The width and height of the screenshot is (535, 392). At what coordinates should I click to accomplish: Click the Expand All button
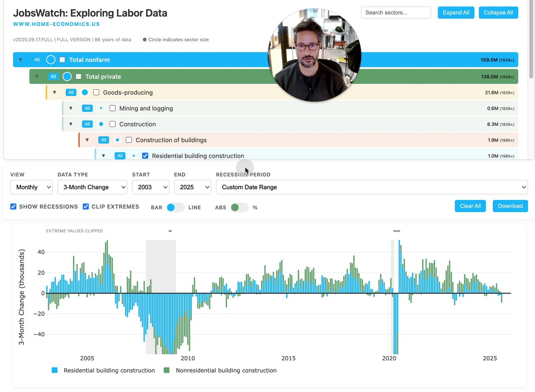(x=456, y=13)
